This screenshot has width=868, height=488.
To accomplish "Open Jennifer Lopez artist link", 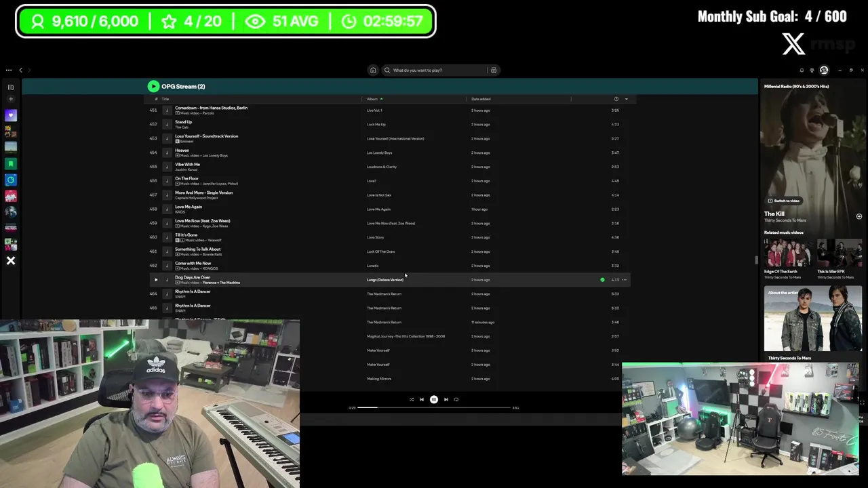I will click(x=214, y=184).
